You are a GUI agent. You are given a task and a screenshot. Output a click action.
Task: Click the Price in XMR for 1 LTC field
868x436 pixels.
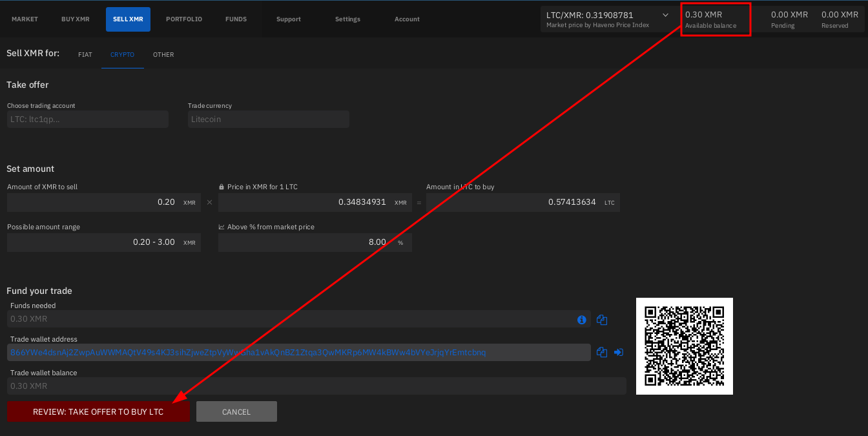[315, 202]
